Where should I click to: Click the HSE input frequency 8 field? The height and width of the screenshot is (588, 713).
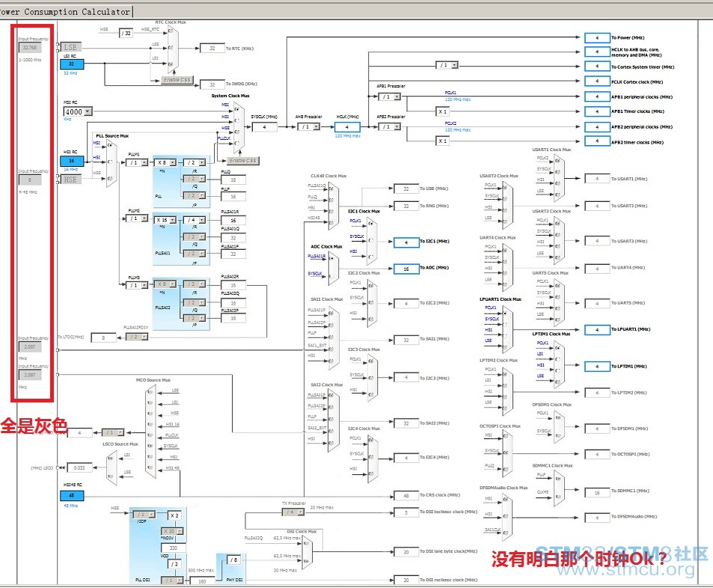(x=30, y=180)
